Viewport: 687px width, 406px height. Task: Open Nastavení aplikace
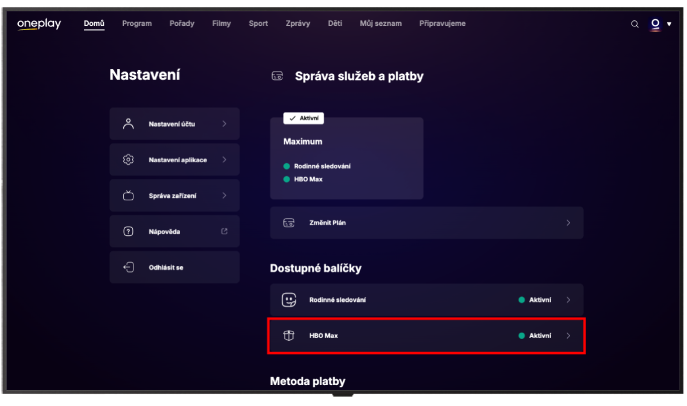tap(174, 160)
